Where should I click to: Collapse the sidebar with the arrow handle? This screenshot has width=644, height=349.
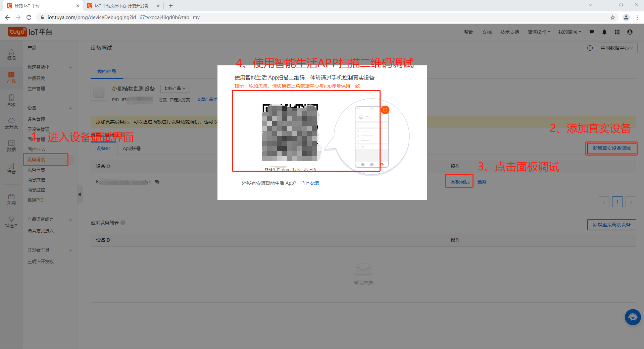(x=80, y=194)
